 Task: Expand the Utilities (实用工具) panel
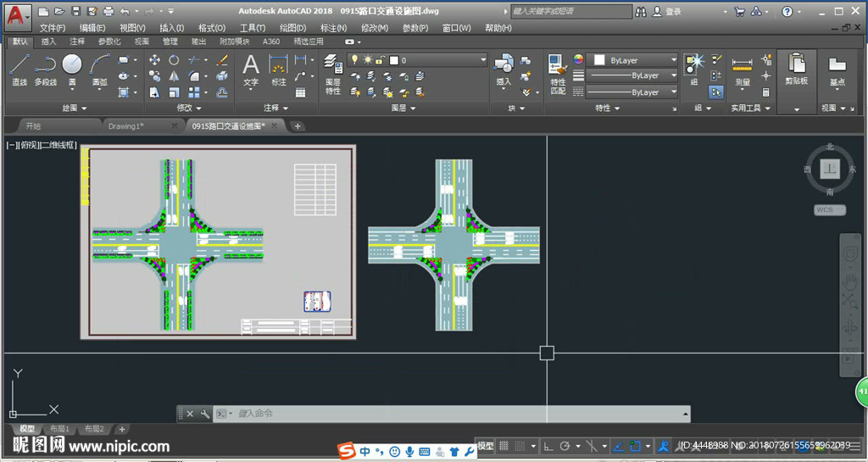750,108
